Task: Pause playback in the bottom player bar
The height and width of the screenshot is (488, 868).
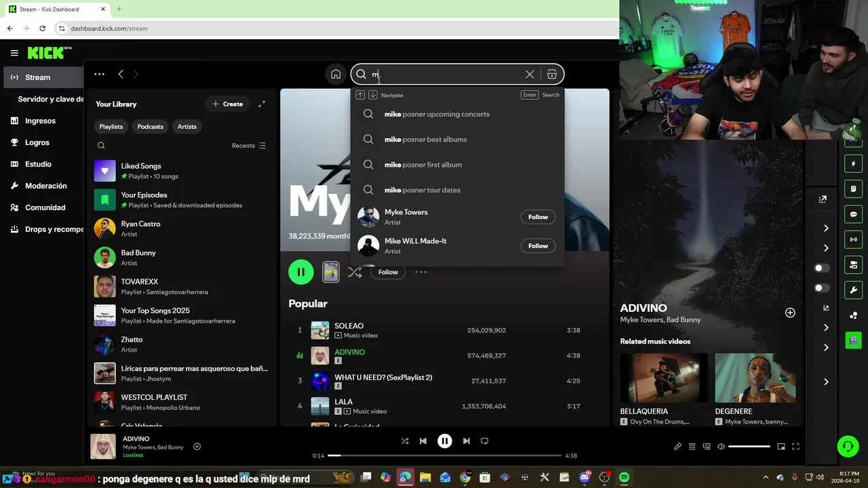Action: coord(445,441)
